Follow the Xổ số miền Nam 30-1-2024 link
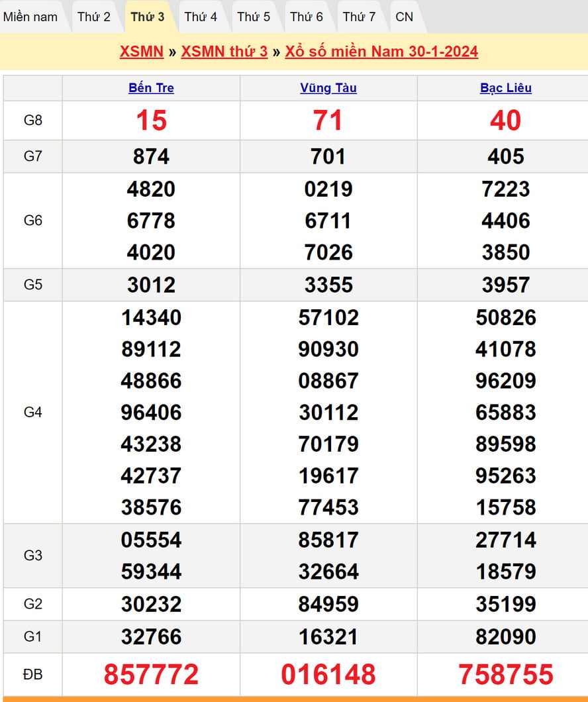The image size is (588, 702). click(381, 52)
